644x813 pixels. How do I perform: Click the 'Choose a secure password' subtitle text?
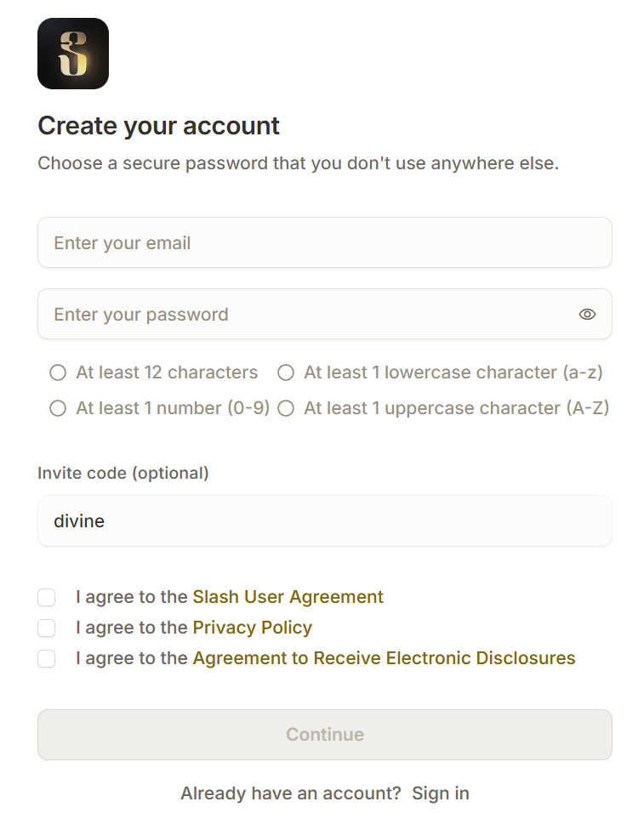click(298, 163)
